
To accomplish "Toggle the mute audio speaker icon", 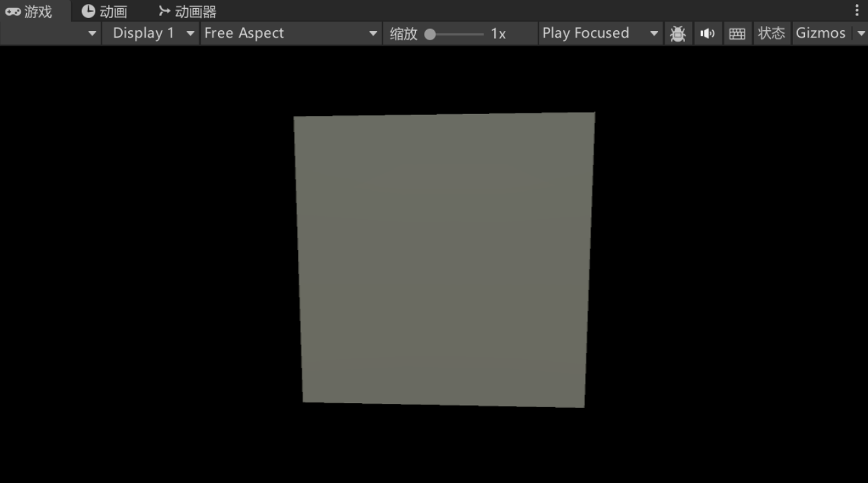I will pyautogui.click(x=708, y=34).
